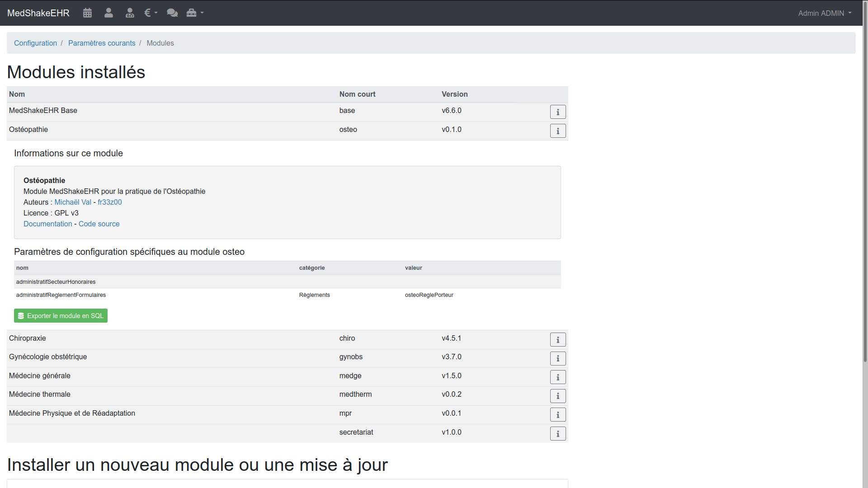
Task: Click Exporter le module en SQL button
Action: pyautogui.click(x=61, y=316)
